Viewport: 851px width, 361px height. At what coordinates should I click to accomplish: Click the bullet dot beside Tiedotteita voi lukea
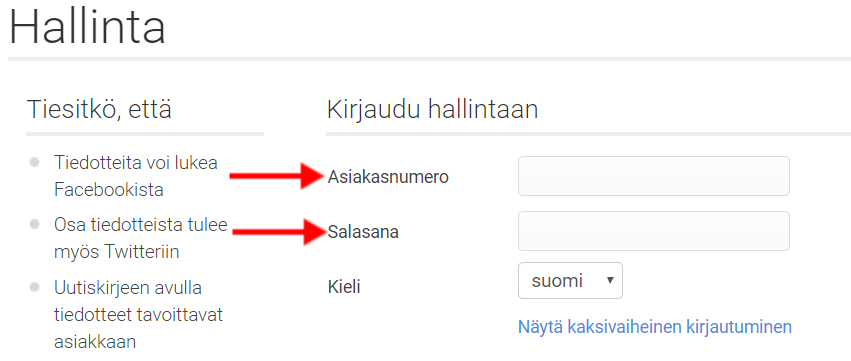point(35,162)
